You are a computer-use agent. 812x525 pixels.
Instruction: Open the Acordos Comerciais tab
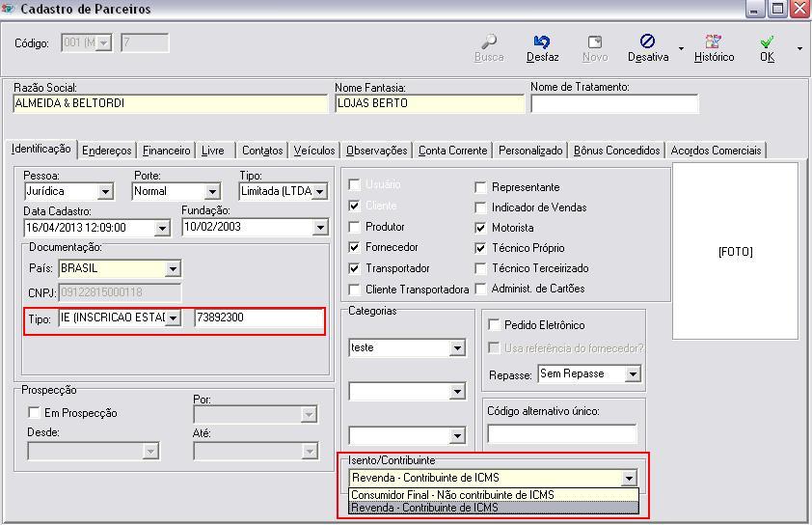point(716,151)
